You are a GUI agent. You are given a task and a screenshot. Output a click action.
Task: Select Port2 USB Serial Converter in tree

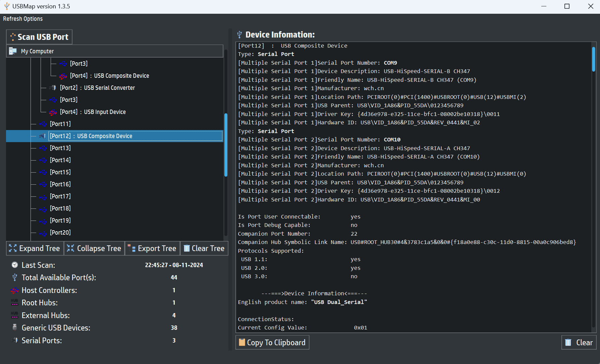97,88
